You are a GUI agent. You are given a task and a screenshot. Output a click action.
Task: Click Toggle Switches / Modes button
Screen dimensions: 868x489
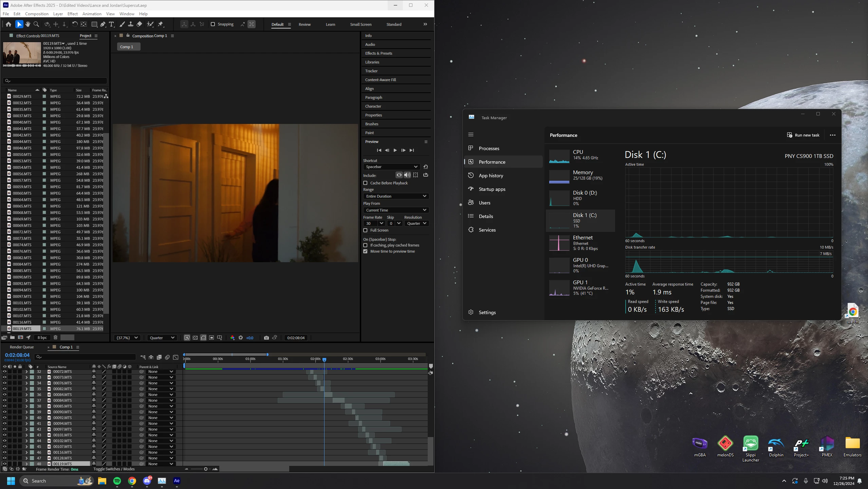(x=114, y=469)
